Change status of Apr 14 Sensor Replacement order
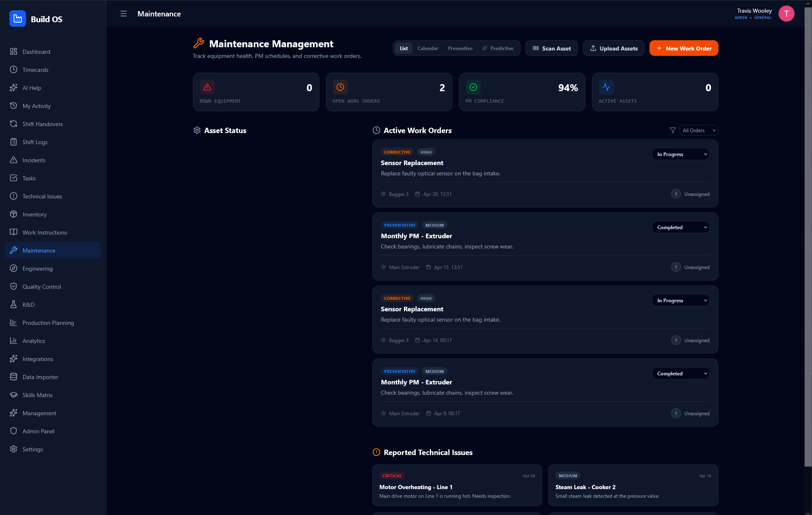The width and height of the screenshot is (812, 515). tap(681, 301)
